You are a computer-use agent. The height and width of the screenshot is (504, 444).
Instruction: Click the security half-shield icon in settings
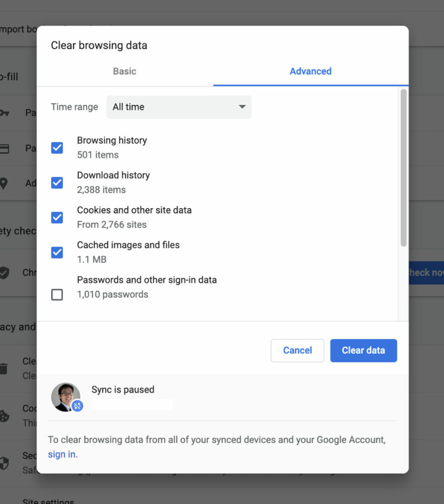(4, 463)
